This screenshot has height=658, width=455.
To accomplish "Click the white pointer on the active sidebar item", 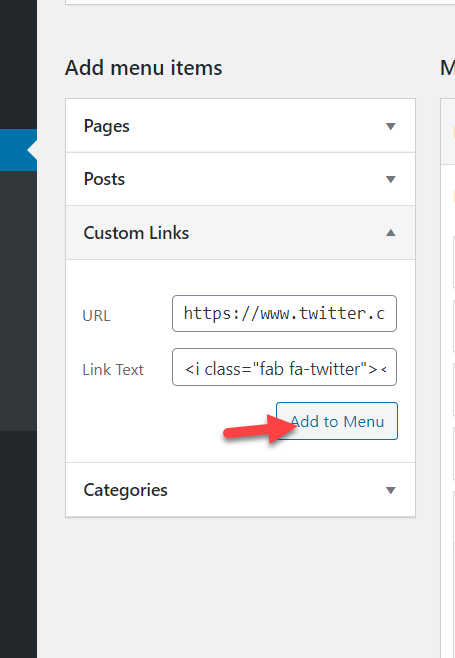I will click(32, 150).
